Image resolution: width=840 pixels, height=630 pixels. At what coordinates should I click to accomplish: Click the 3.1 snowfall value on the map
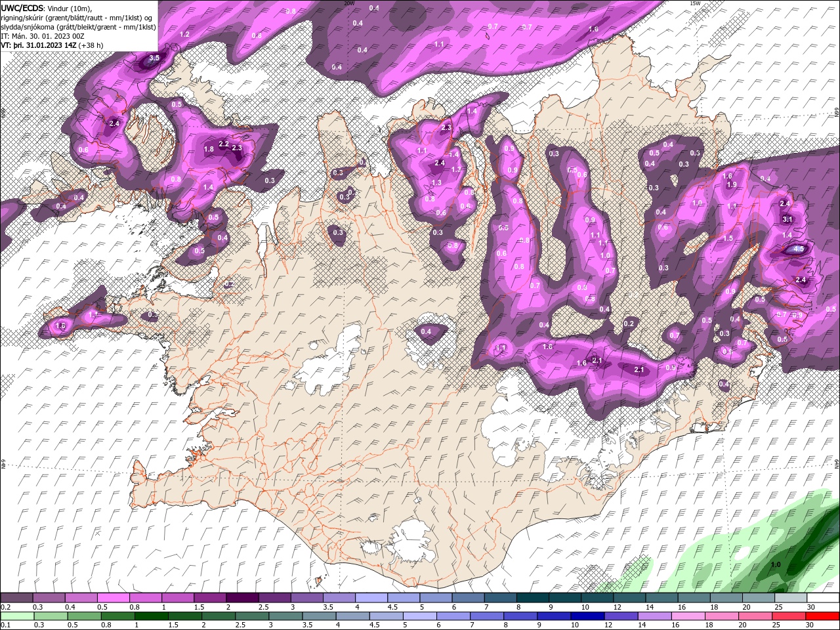(x=788, y=219)
